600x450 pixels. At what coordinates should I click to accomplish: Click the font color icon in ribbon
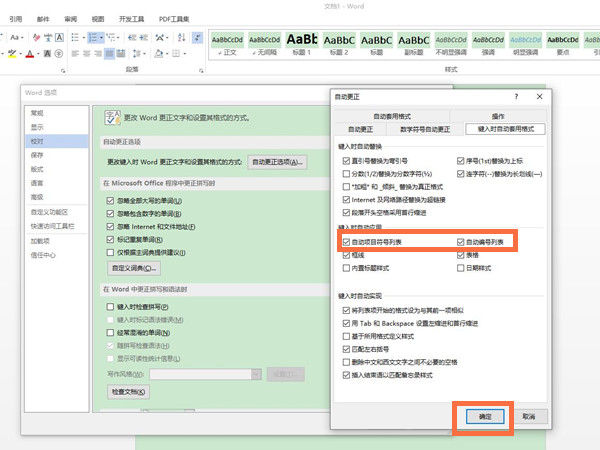pyautogui.click(x=30, y=53)
